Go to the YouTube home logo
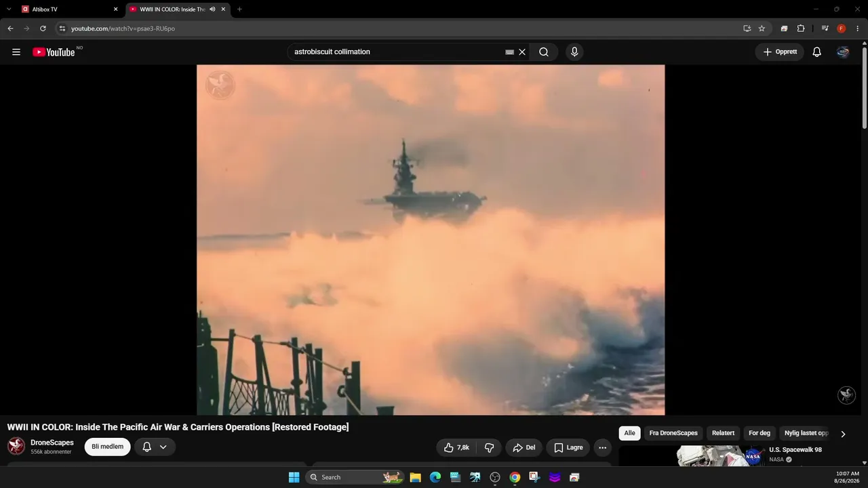Viewport: 868px width, 488px height. (54, 52)
